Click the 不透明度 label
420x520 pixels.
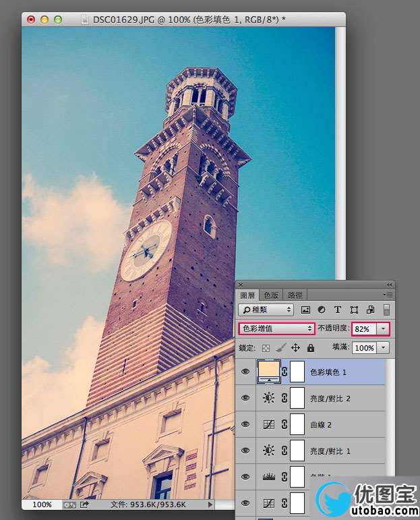334,328
